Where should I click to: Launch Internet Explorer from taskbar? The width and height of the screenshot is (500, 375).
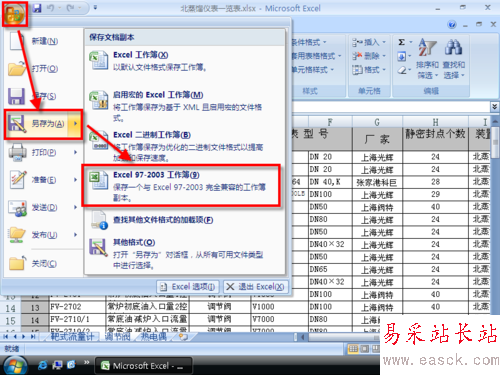pyautogui.click(x=42, y=365)
